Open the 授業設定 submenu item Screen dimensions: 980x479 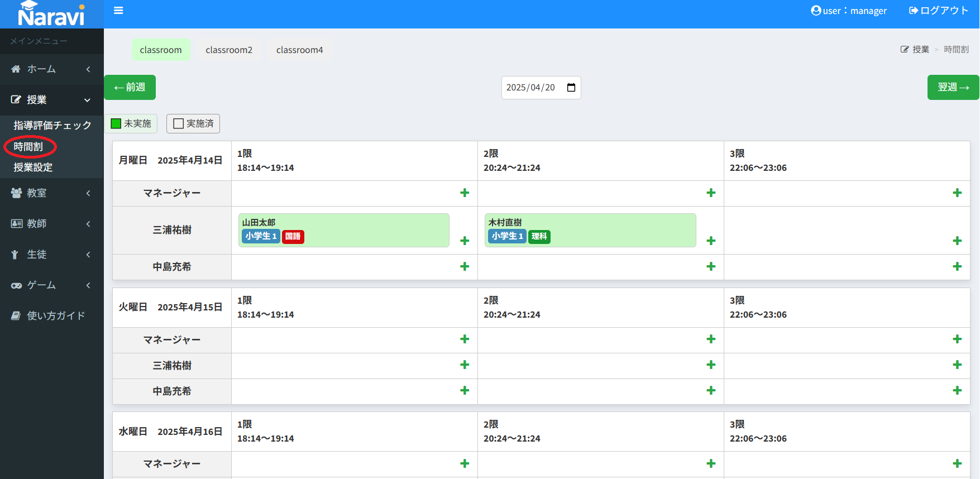point(33,167)
